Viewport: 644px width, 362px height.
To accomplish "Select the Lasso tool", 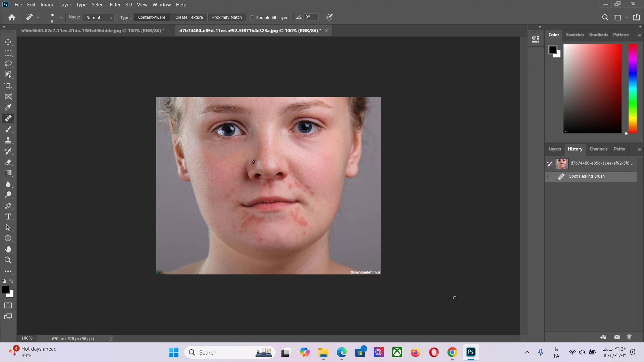I will pos(8,64).
